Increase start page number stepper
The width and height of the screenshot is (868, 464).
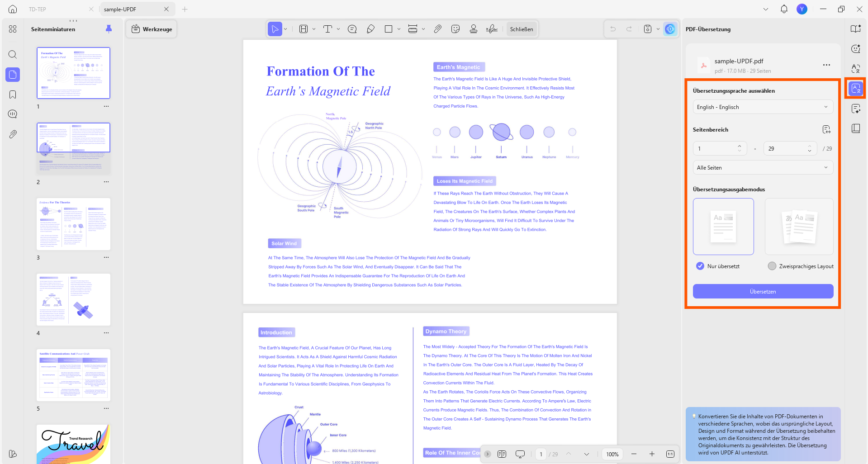(739, 146)
